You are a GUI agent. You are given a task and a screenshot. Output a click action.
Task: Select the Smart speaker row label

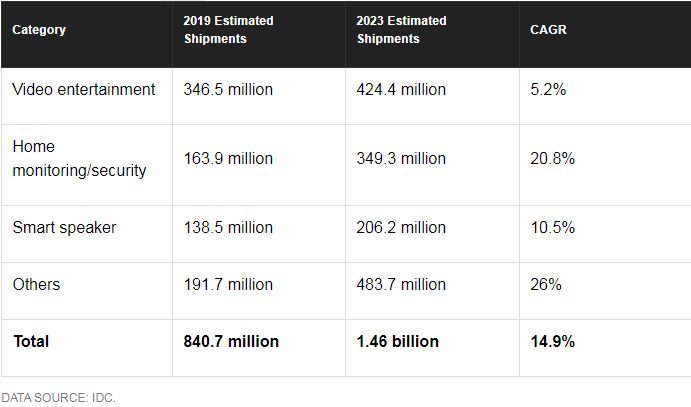click(x=64, y=228)
